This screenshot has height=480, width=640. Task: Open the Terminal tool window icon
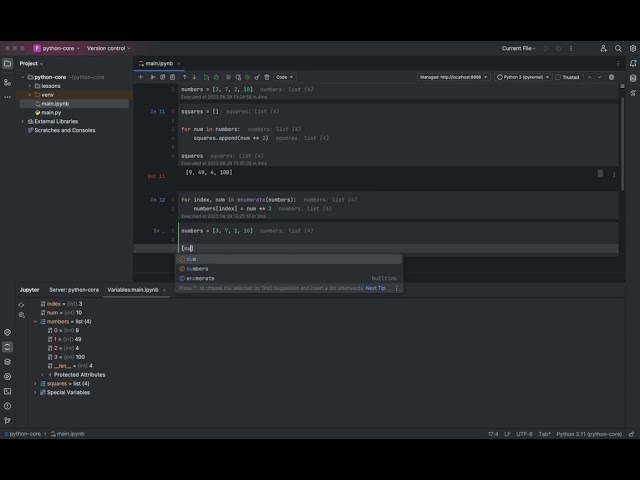7,391
